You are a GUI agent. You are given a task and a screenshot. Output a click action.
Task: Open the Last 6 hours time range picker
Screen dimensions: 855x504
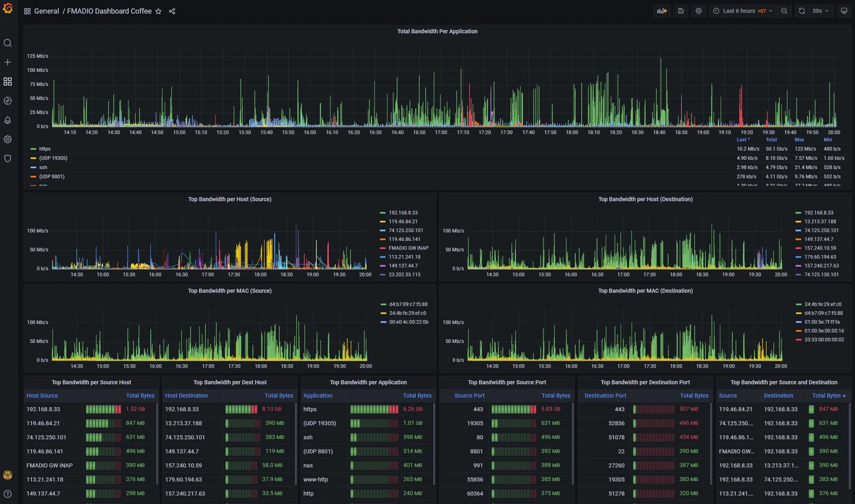pos(742,11)
